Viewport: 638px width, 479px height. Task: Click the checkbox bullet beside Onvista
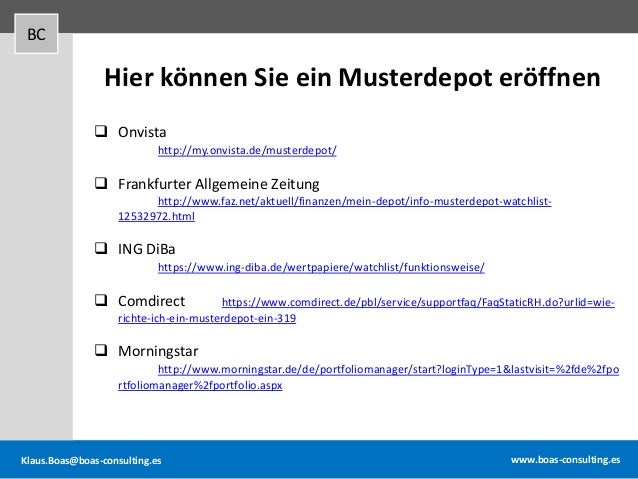[101, 131]
